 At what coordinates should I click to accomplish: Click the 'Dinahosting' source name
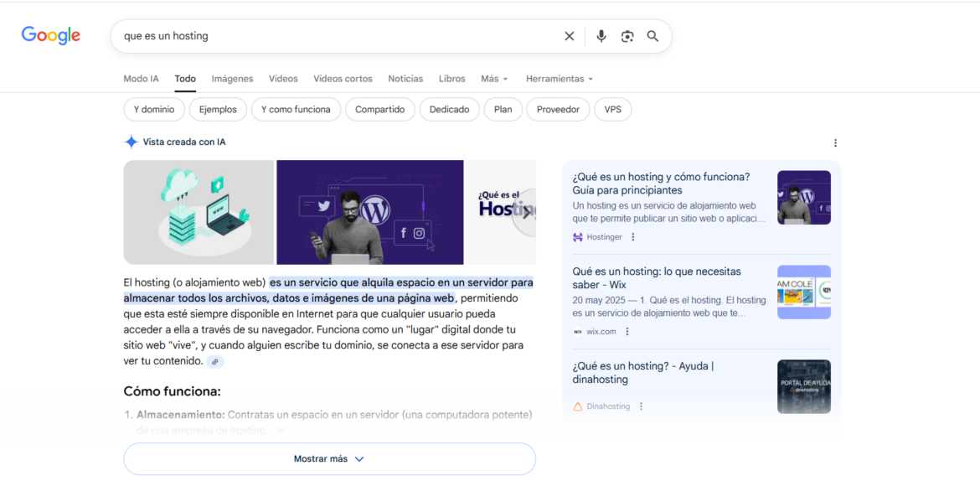coord(608,406)
